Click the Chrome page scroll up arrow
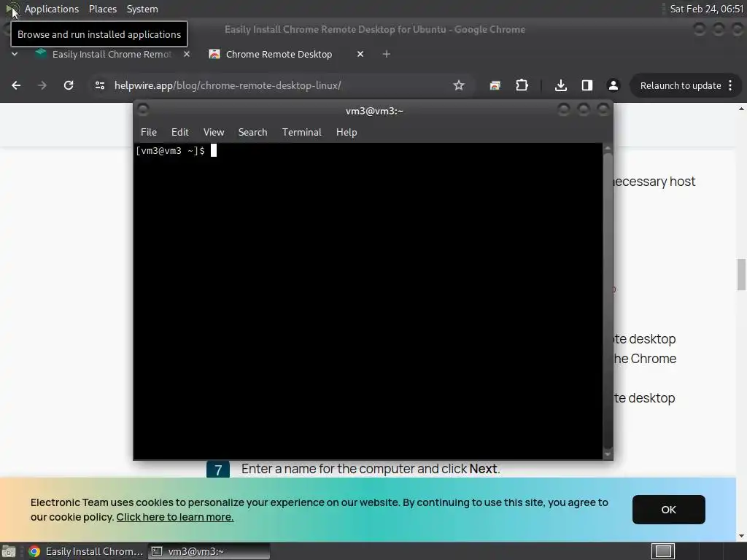Image resolution: width=747 pixels, height=560 pixels. pos(741,109)
